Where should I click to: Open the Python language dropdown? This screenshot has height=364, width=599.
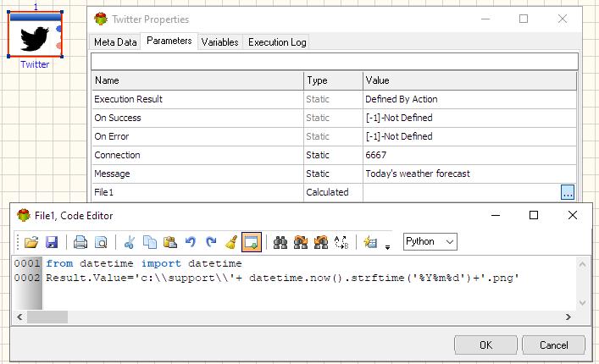click(430, 241)
